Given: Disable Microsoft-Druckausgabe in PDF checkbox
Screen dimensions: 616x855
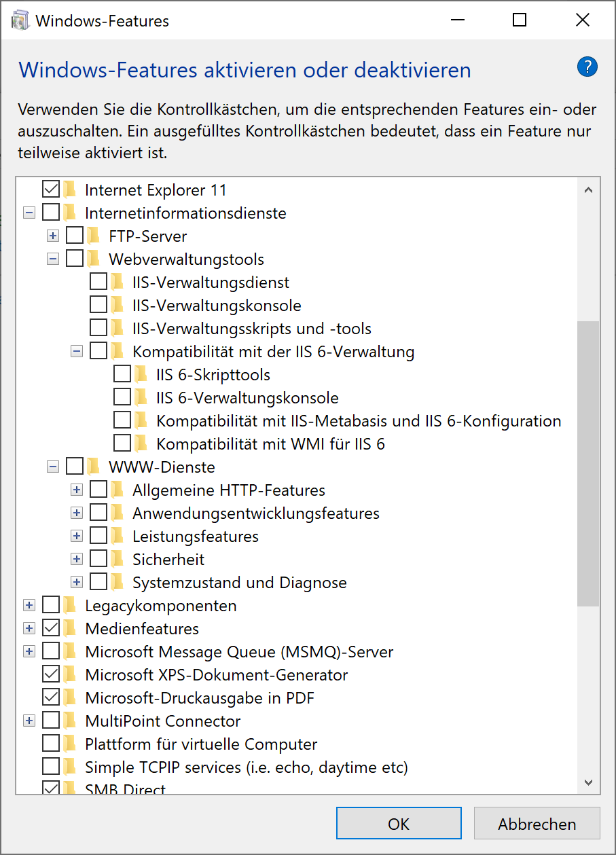Looking at the screenshot, I should point(51,698).
